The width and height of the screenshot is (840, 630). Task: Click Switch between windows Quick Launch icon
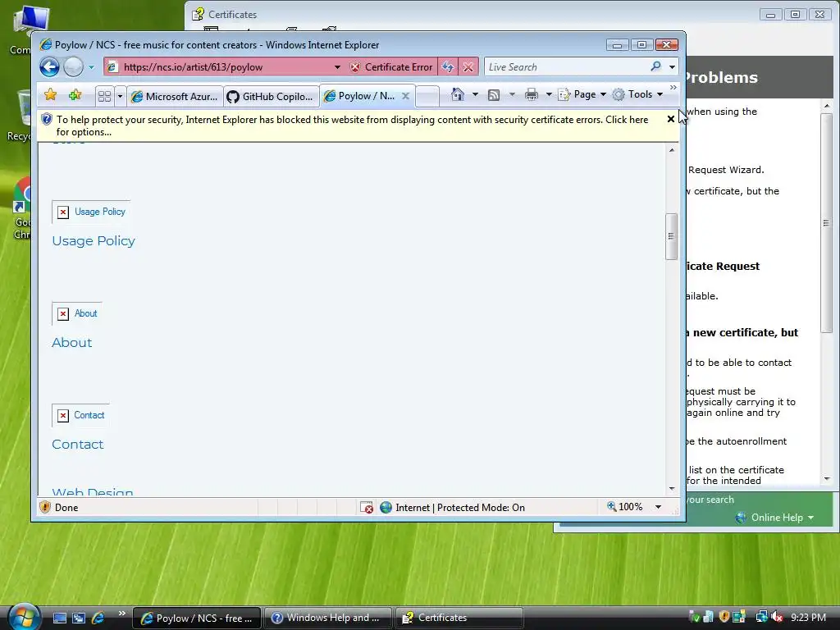pos(79,618)
